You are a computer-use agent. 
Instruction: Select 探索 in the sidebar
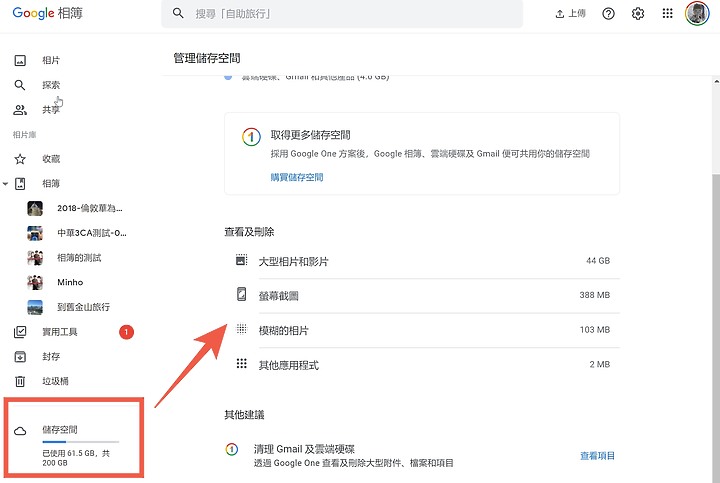[x=51, y=85]
